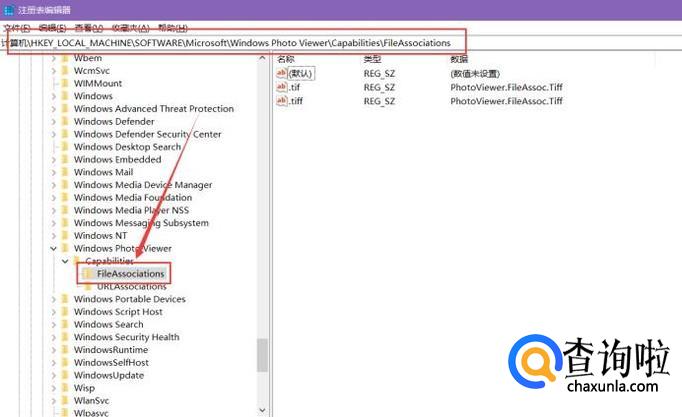Click the Windows Security Health folder icon
The height and width of the screenshot is (417, 682).
coord(65,337)
